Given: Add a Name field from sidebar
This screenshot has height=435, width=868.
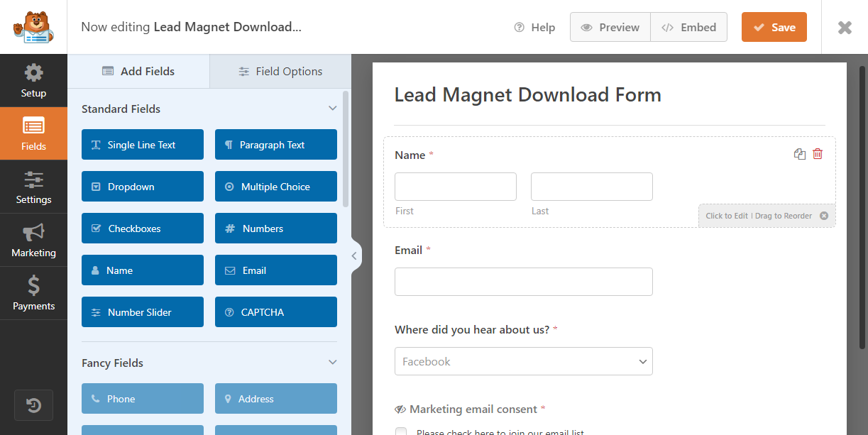Looking at the screenshot, I should [x=143, y=270].
